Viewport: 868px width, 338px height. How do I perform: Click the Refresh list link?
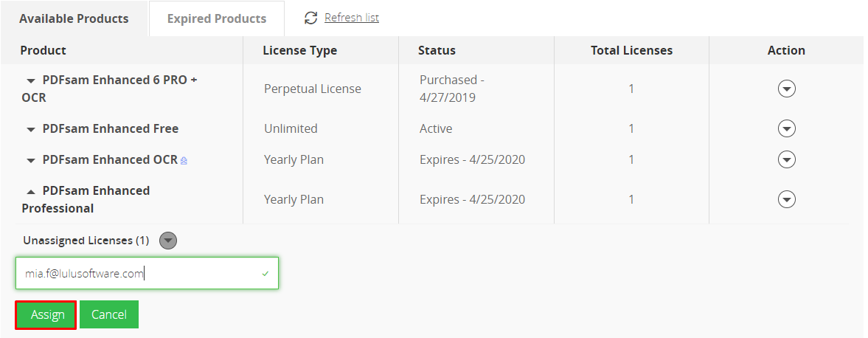352,18
